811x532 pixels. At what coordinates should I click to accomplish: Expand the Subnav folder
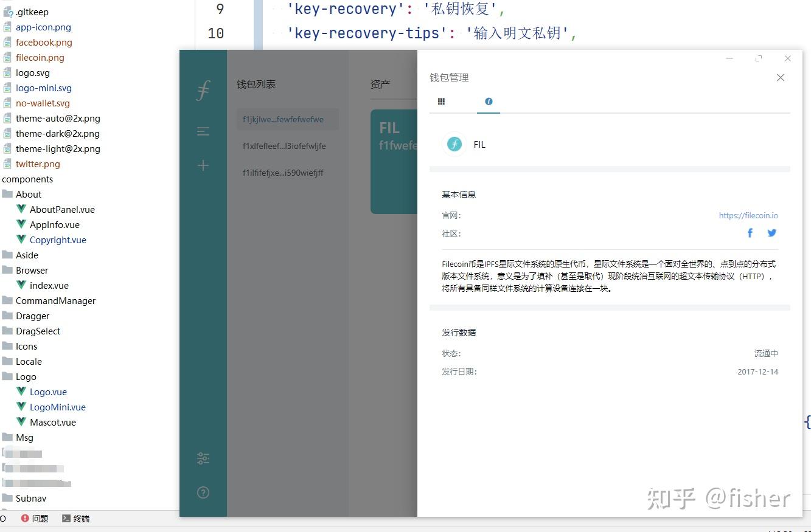tap(31, 498)
